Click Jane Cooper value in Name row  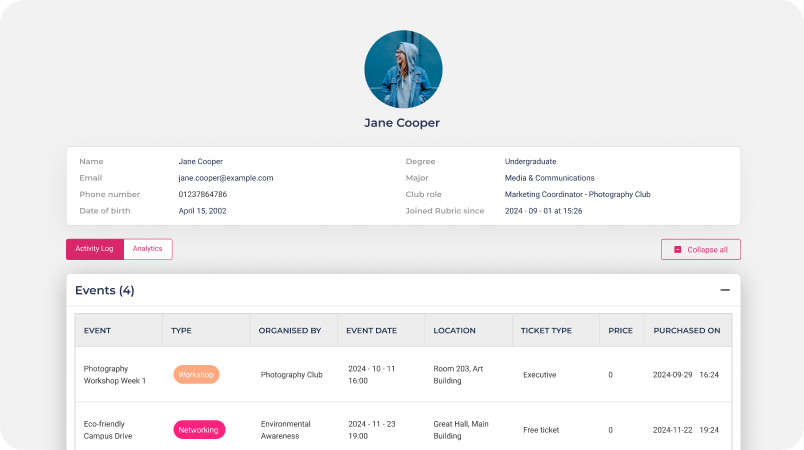coord(200,161)
